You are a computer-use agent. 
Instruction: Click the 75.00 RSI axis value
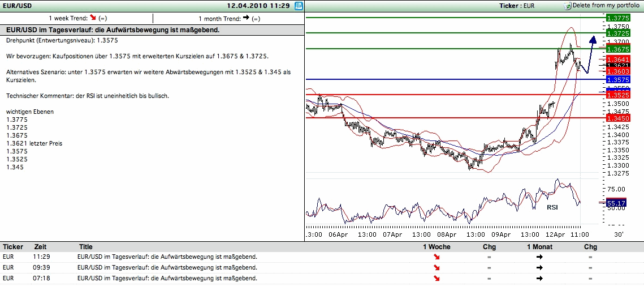pyautogui.click(x=616, y=189)
